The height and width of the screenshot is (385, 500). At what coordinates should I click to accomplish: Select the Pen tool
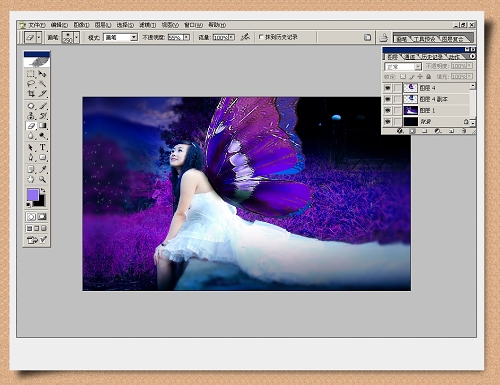click(31, 157)
